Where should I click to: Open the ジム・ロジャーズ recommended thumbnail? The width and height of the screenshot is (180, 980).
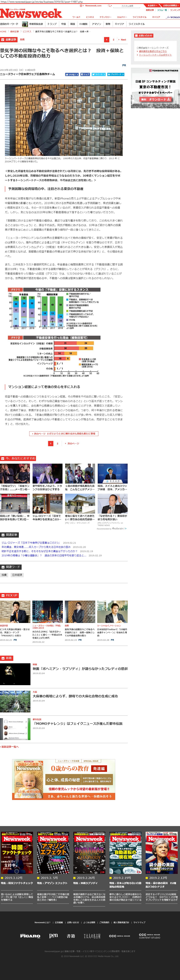pyautogui.click(x=48, y=503)
